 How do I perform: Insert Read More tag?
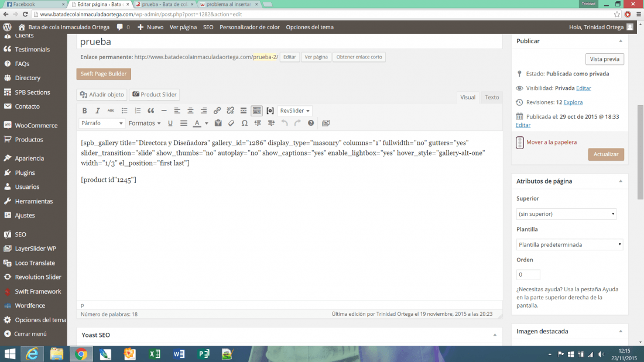244,111
